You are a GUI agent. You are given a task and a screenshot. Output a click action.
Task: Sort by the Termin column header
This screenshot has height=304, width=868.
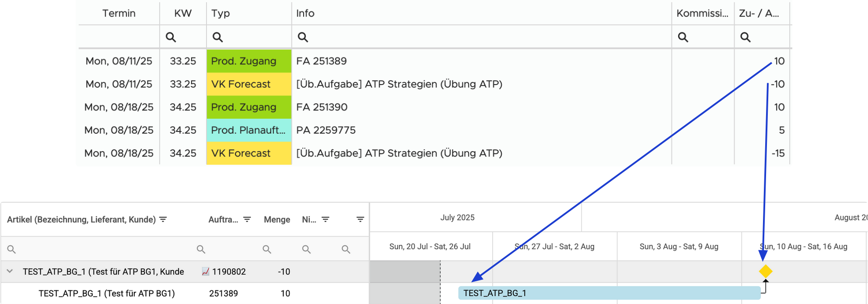[x=119, y=13]
